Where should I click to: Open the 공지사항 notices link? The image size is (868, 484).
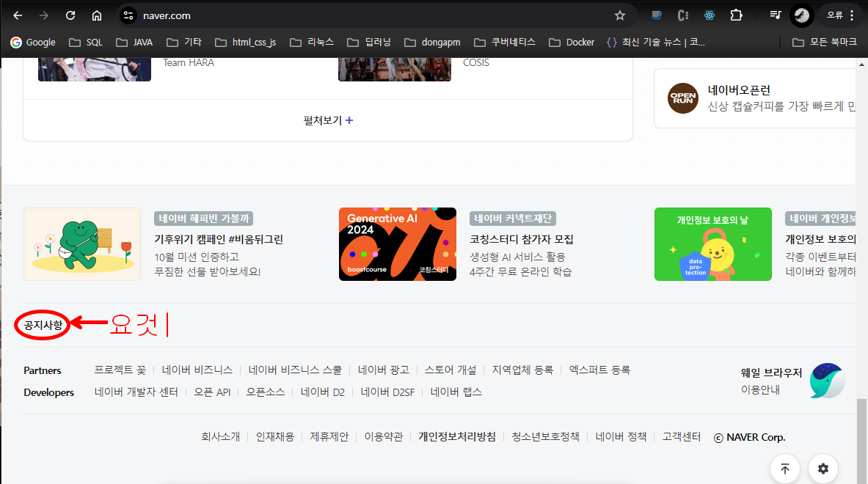[x=43, y=325]
